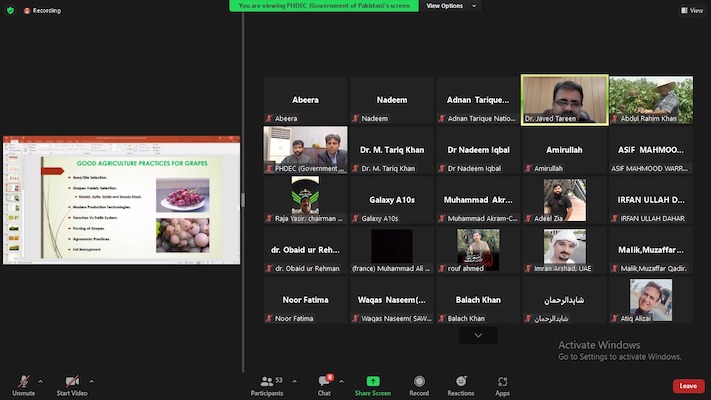The height and width of the screenshot is (400, 711).
Task: Unmute the microphone
Action: pyautogui.click(x=23, y=383)
